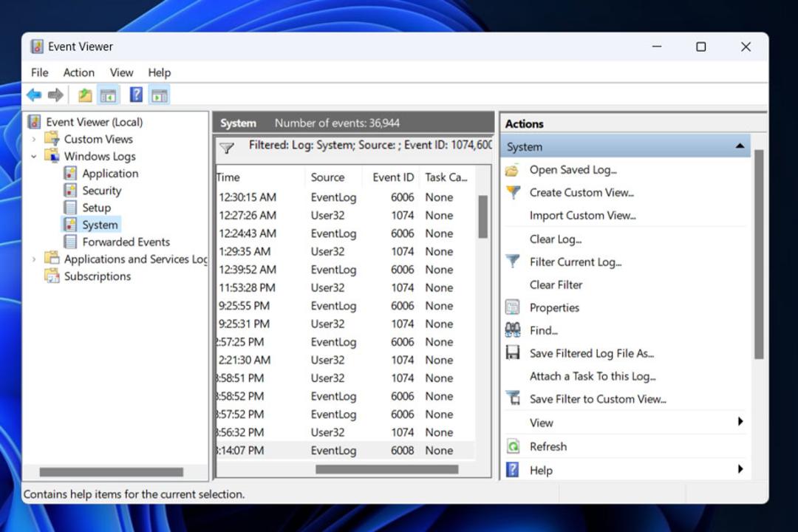Click the binoculars Find icon
This screenshot has width=798, height=532.
point(513,330)
